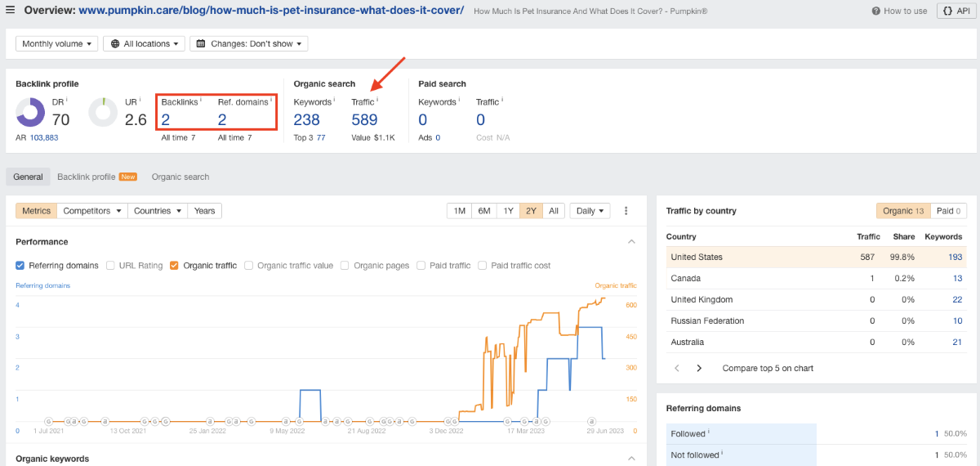
Task: Open the Daily interval dropdown
Action: point(590,211)
